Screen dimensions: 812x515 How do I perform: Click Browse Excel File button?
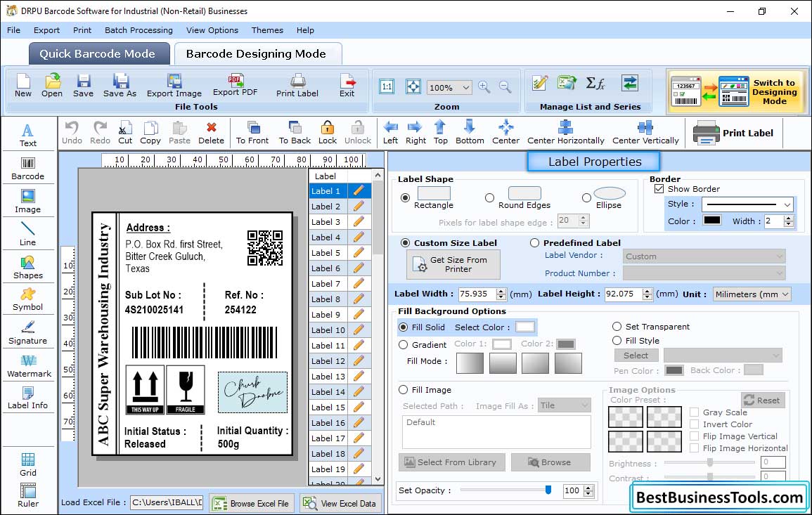(x=252, y=503)
